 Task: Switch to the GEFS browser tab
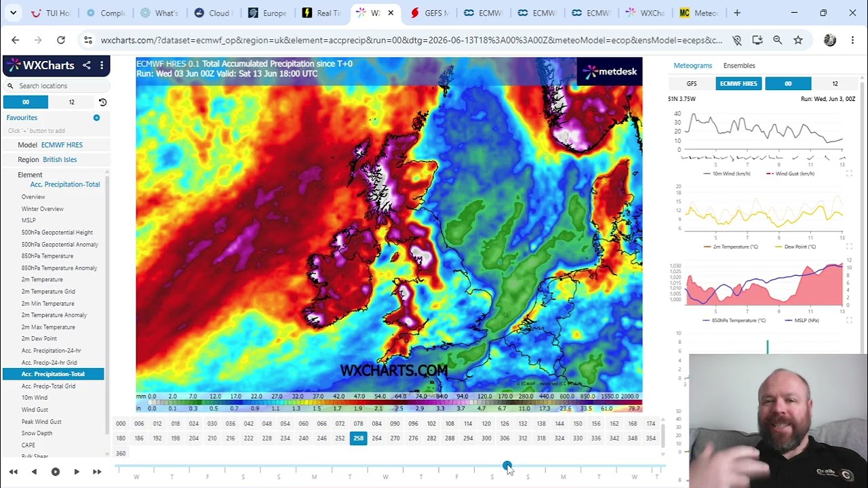click(x=431, y=13)
